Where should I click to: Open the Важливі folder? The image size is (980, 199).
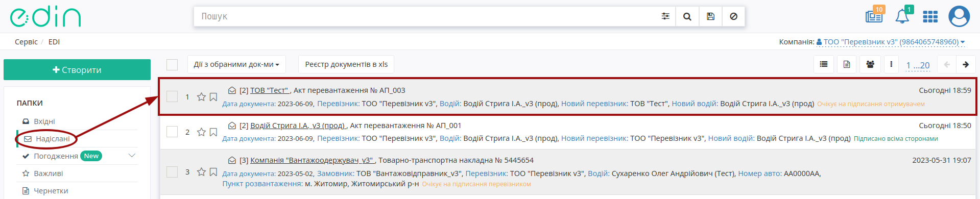(x=48, y=173)
